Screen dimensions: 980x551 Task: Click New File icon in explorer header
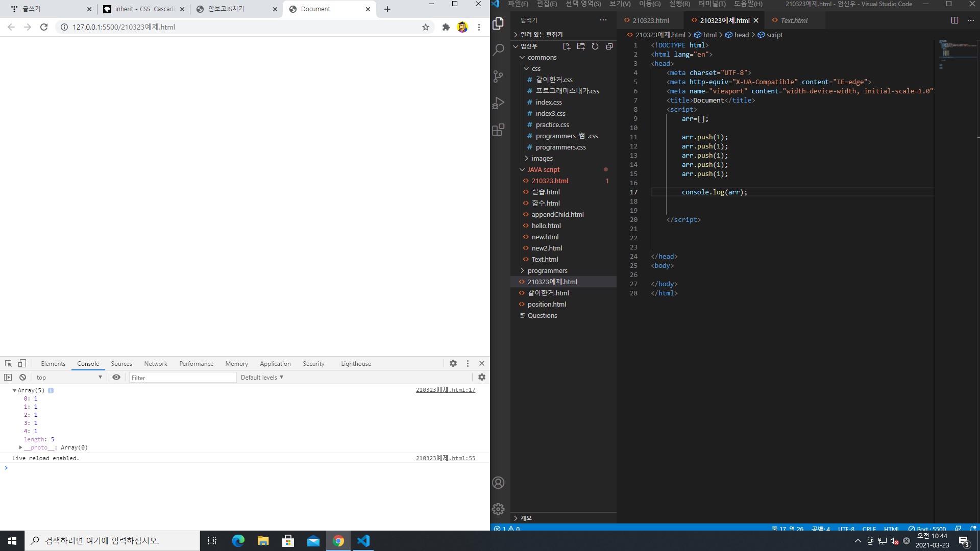tap(566, 46)
